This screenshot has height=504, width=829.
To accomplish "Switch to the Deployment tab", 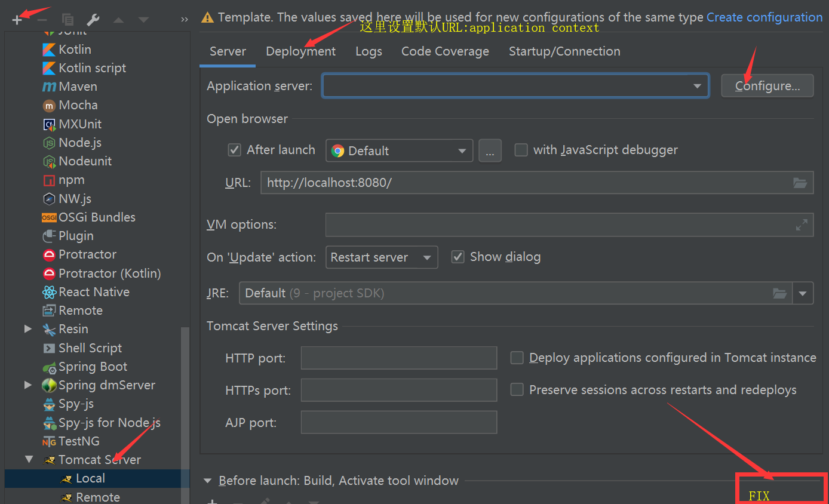I will (301, 51).
